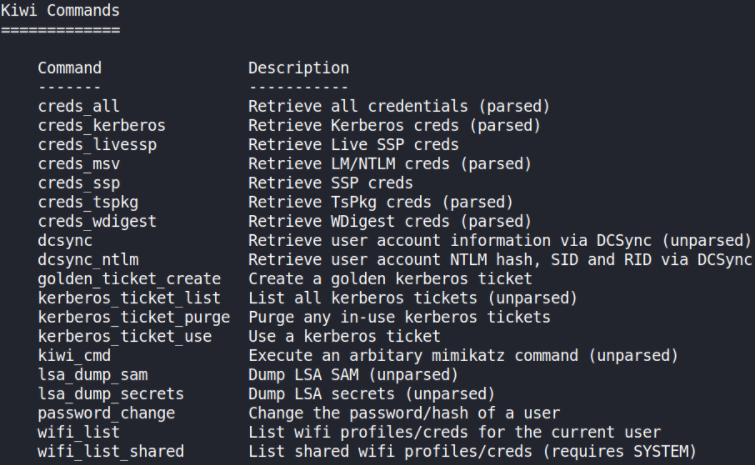This screenshot has width=755, height=465.
Task: Click the wifi_list_shared command
Action: coord(111,452)
